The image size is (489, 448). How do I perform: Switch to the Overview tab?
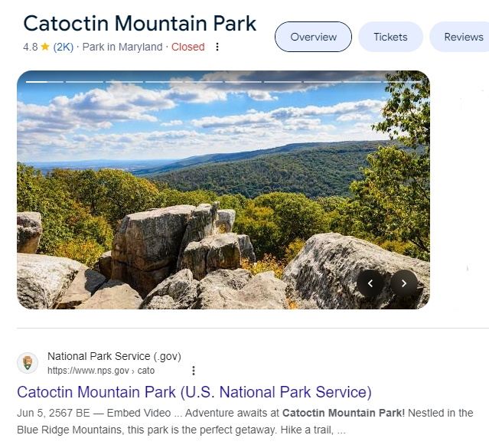click(x=313, y=37)
